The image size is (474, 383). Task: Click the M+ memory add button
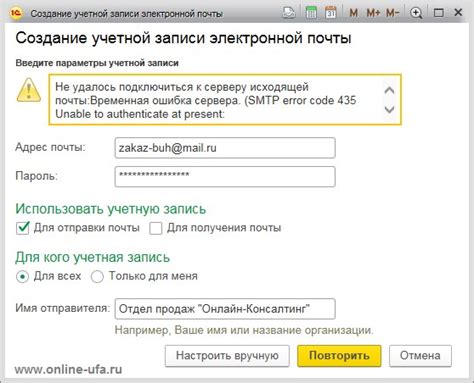click(373, 13)
